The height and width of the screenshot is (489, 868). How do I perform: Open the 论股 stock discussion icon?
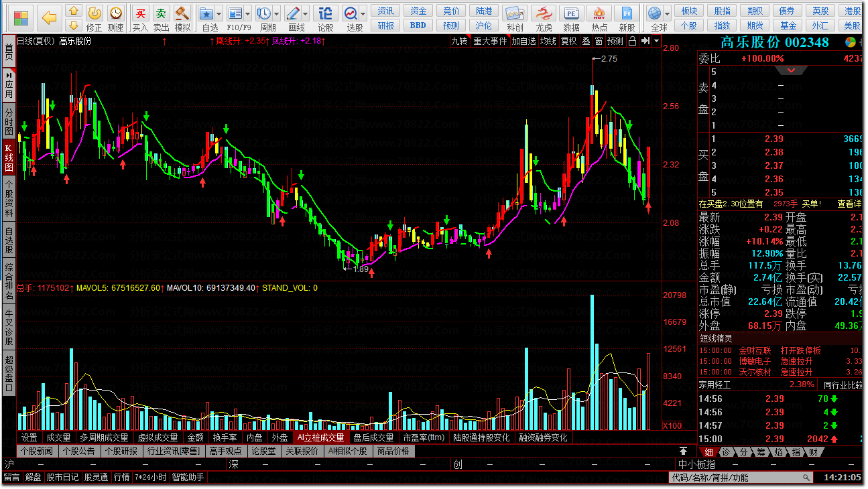pyautogui.click(x=325, y=17)
